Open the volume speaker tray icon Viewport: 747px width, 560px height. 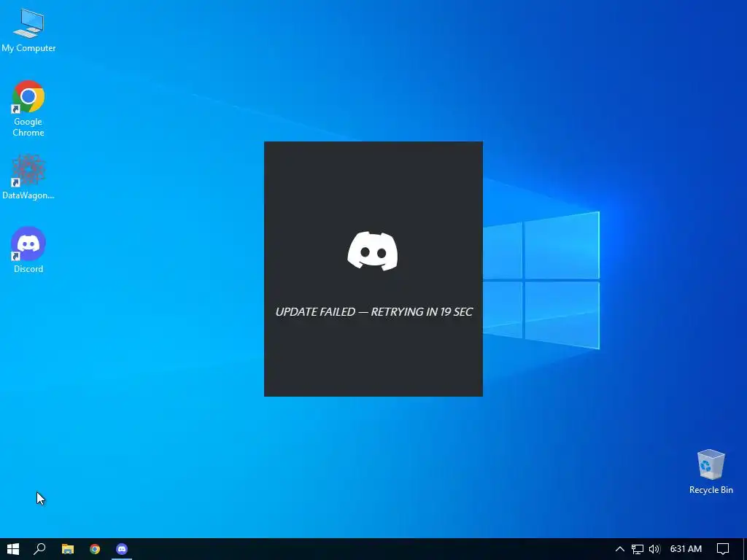[654, 549]
